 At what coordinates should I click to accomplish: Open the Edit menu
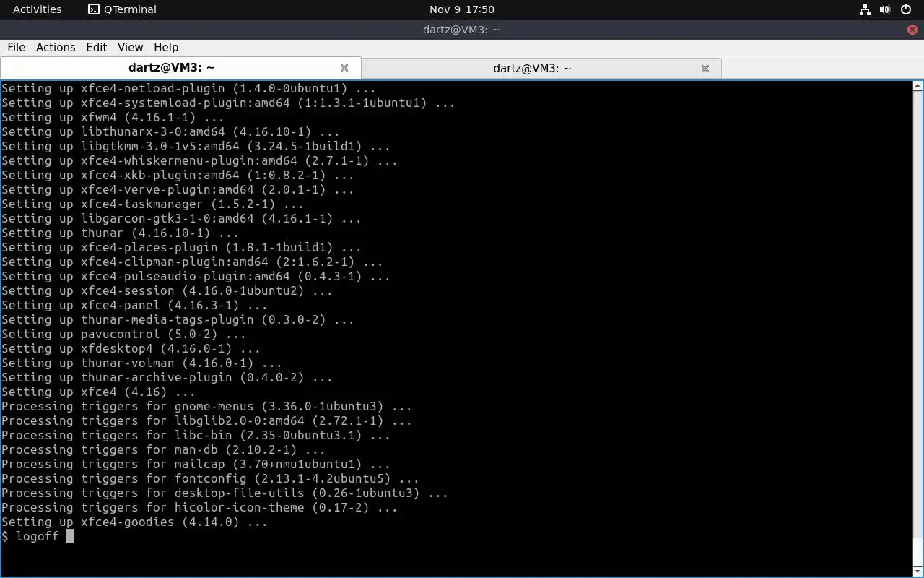(96, 47)
